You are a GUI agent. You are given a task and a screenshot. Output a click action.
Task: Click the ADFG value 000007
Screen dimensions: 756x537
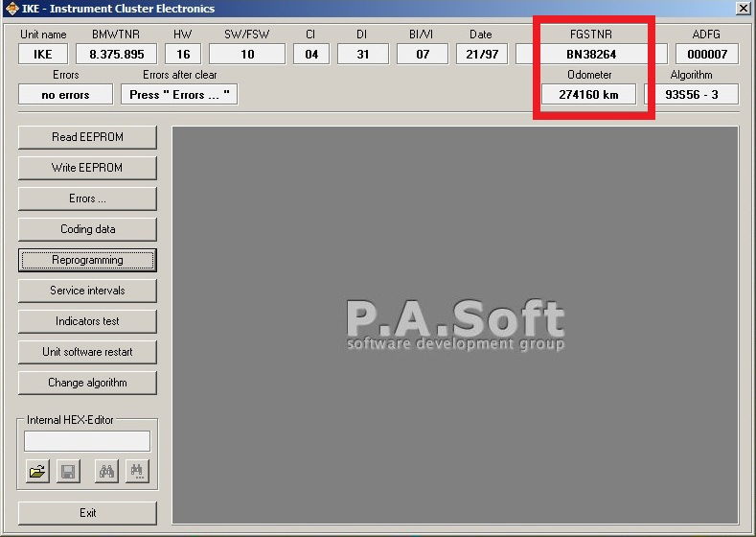[x=707, y=54]
